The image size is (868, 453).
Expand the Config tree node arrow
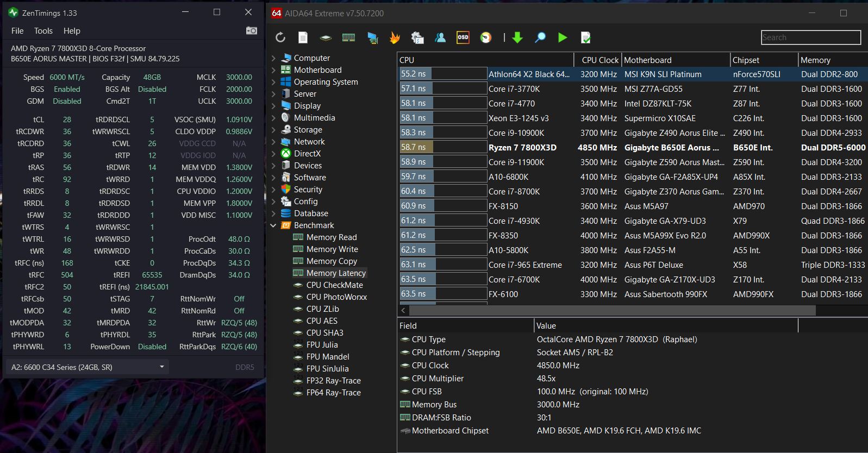[273, 202]
